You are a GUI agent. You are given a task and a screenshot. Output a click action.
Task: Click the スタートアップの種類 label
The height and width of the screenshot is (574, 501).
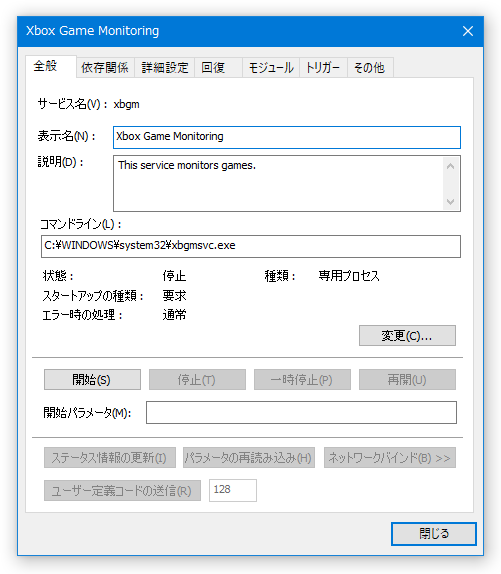(93, 295)
